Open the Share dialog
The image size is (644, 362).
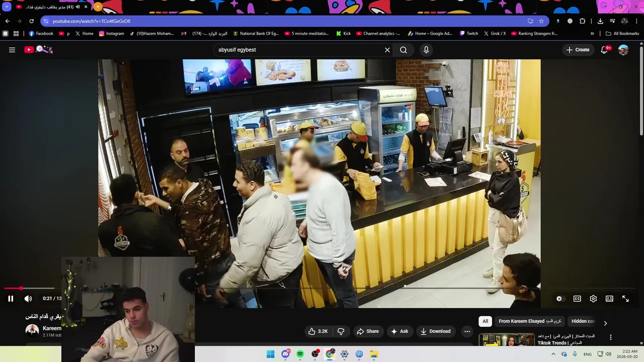pos(368,331)
